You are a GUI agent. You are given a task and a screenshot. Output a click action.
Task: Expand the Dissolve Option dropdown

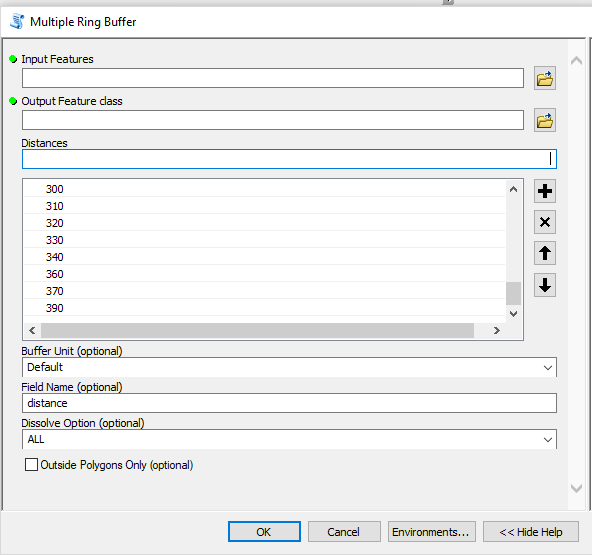[547, 439]
